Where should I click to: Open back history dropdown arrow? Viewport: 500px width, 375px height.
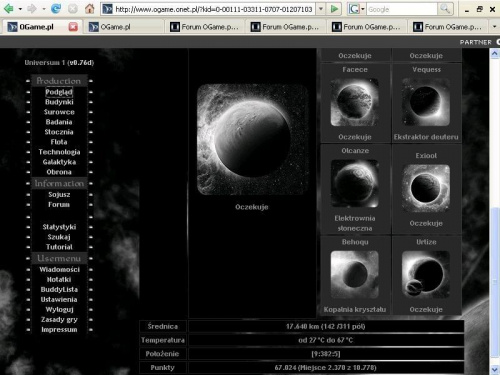coord(20,9)
